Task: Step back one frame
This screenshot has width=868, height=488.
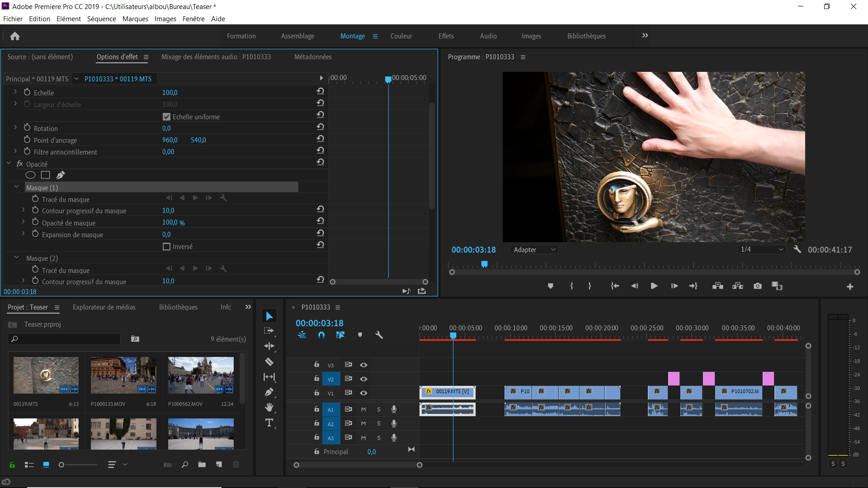Action: [x=635, y=286]
